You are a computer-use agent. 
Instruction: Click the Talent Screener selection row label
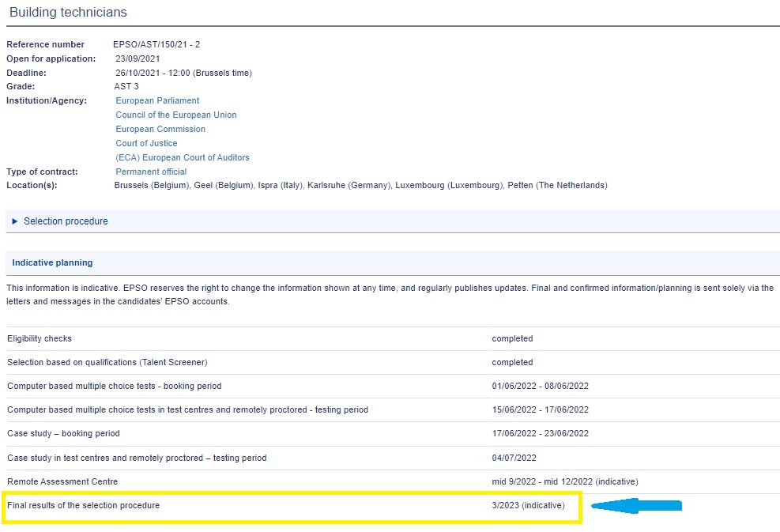click(107, 362)
